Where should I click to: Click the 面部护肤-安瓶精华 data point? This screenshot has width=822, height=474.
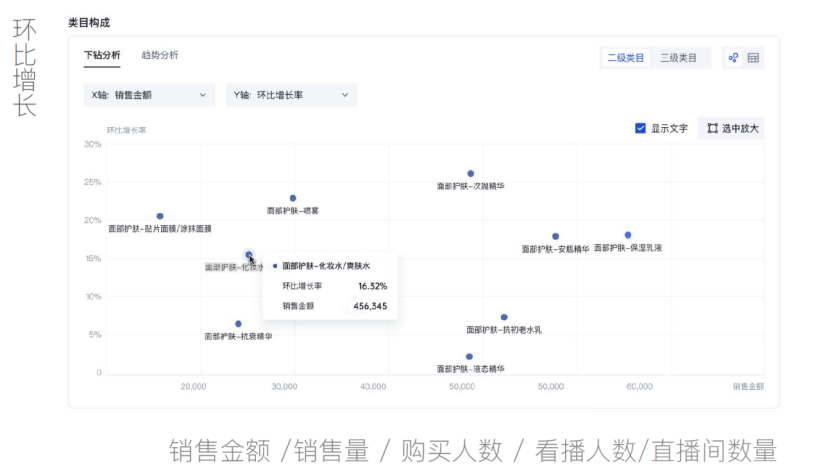(x=555, y=237)
